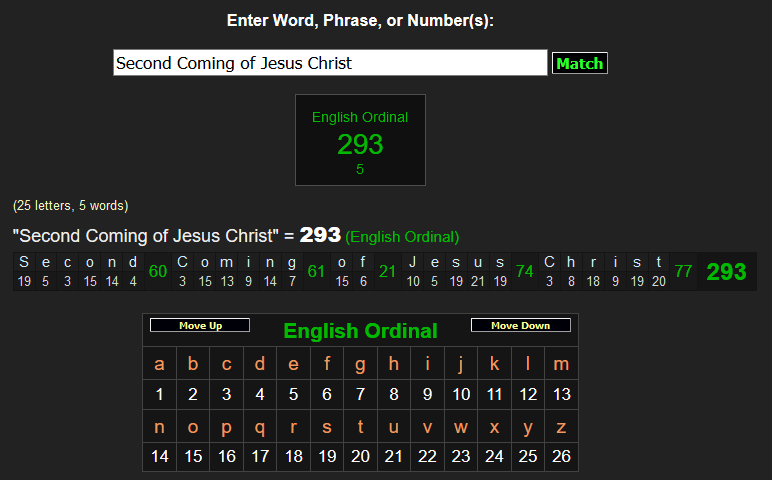
Task: Click letter 'a' in the cipher chart
Action: pyautogui.click(x=160, y=364)
